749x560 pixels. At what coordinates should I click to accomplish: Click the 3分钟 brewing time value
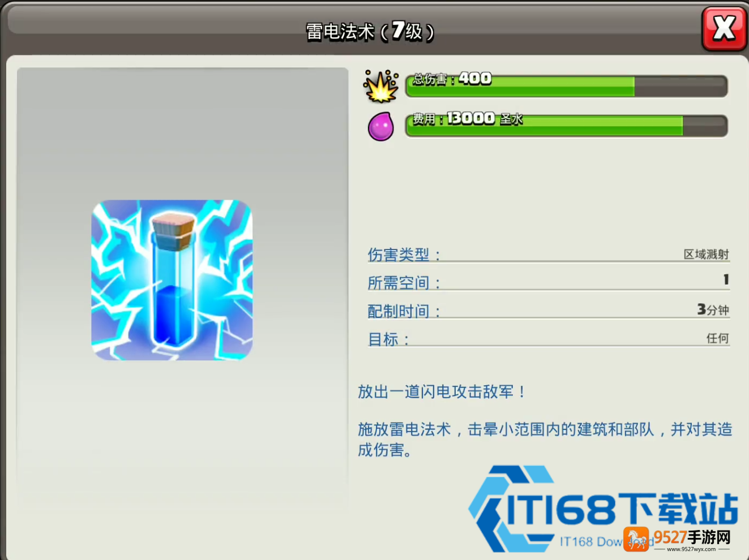tap(713, 309)
